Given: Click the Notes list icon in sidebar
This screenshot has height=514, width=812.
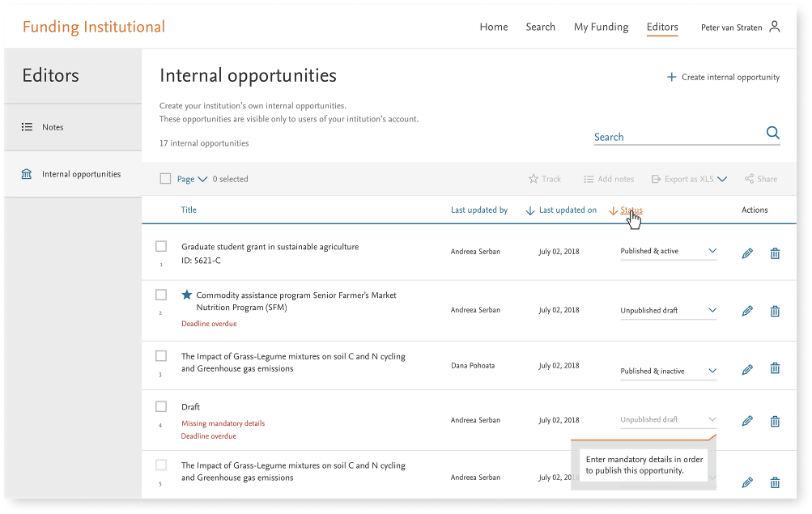Looking at the screenshot, I should point(27,127).
